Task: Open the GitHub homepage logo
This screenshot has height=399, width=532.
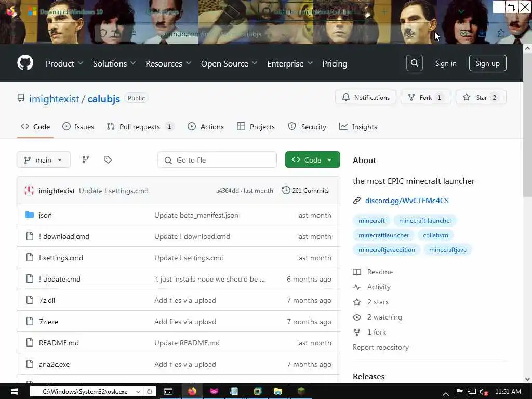Action: coord(25,63)
